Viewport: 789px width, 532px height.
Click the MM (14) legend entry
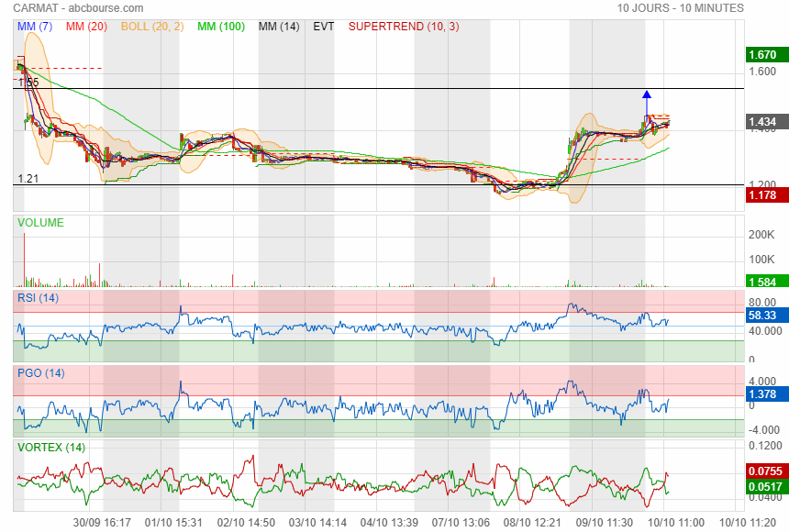(279, 27)
